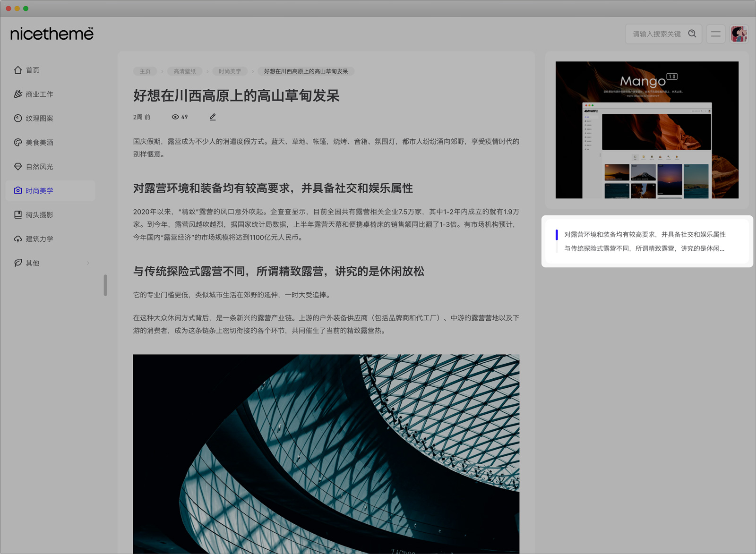
Task: Click the Mango theme banner image
Action: [647, 130]
